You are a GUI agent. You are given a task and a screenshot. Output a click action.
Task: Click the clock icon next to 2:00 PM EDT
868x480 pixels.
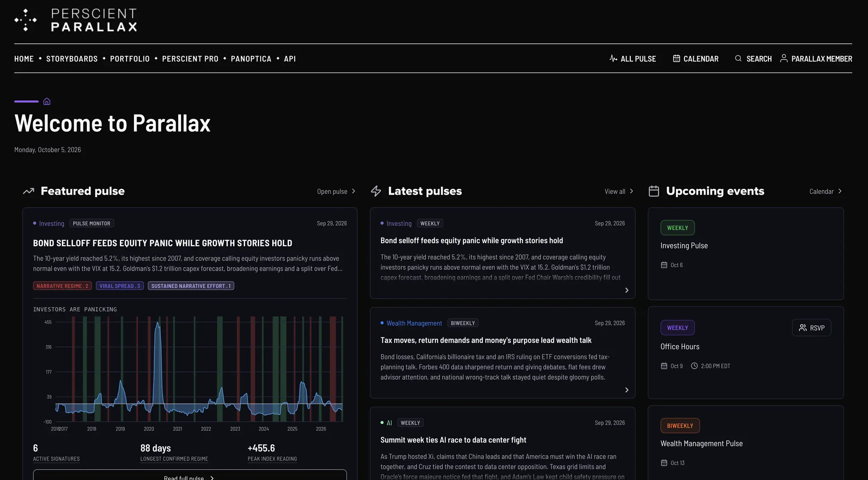click(x=694, y=366)
